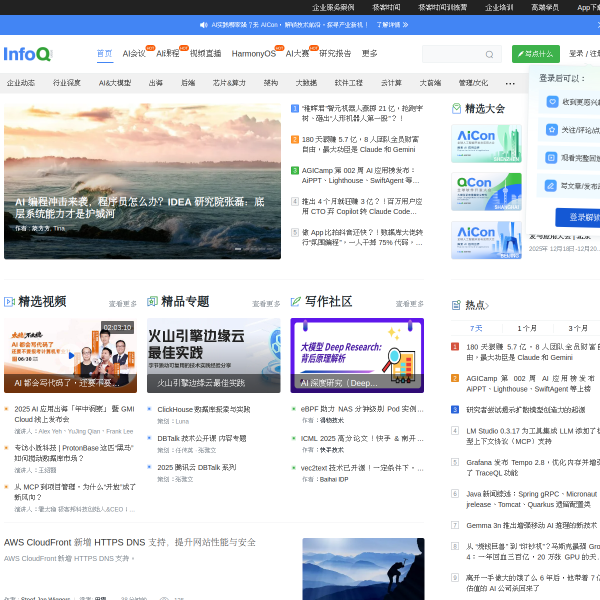Open the 视频直播 nav item
This screenshot has width=600, height=600.
[205, 54]
